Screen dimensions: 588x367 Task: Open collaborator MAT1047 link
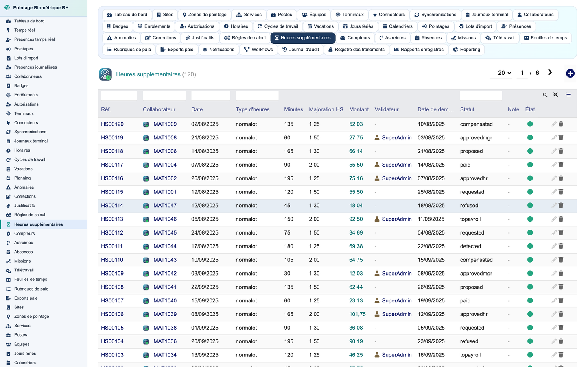[165, 206]
